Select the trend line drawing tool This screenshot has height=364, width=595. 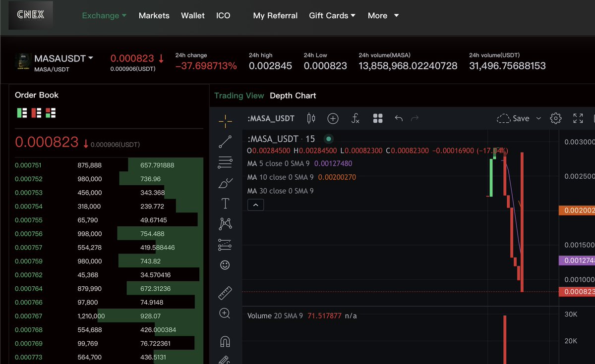click(225, 142)
